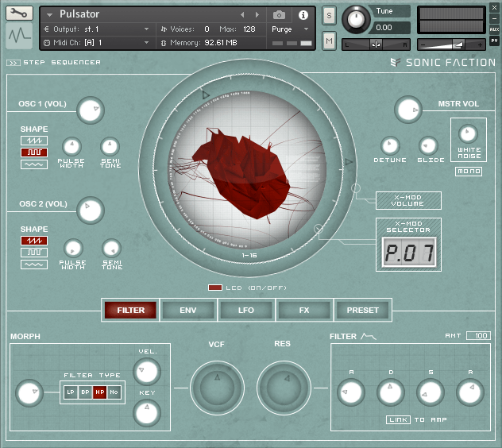Image resolution: width=502 pixels, height=448 pixels.
Task: Switch to the FX tab
Action: [x=304, y=310]
